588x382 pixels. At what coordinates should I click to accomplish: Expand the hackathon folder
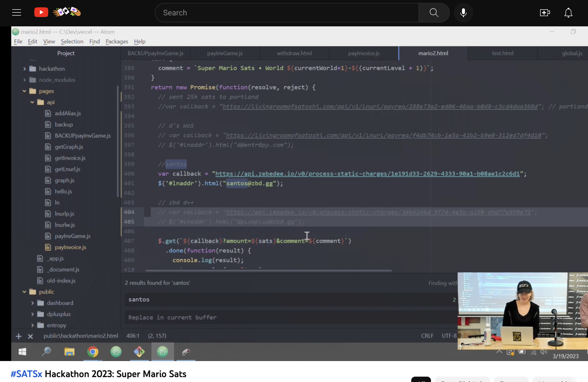click(x=24, y=69)
